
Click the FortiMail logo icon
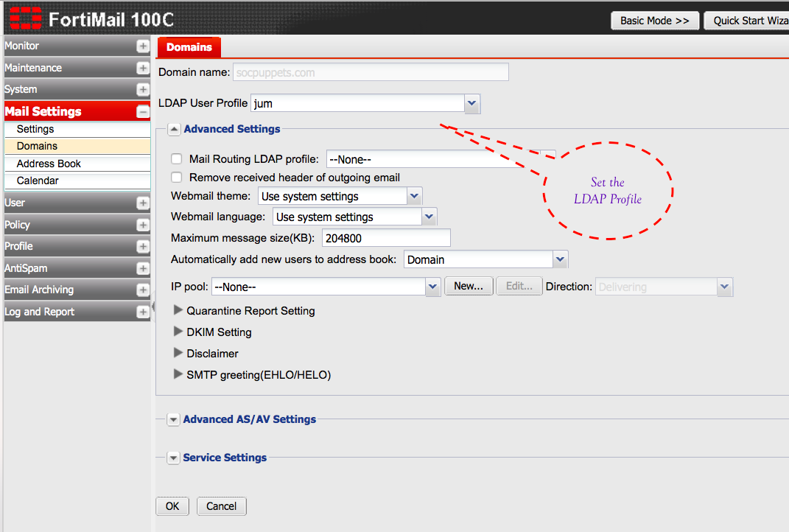click(25, 18)
